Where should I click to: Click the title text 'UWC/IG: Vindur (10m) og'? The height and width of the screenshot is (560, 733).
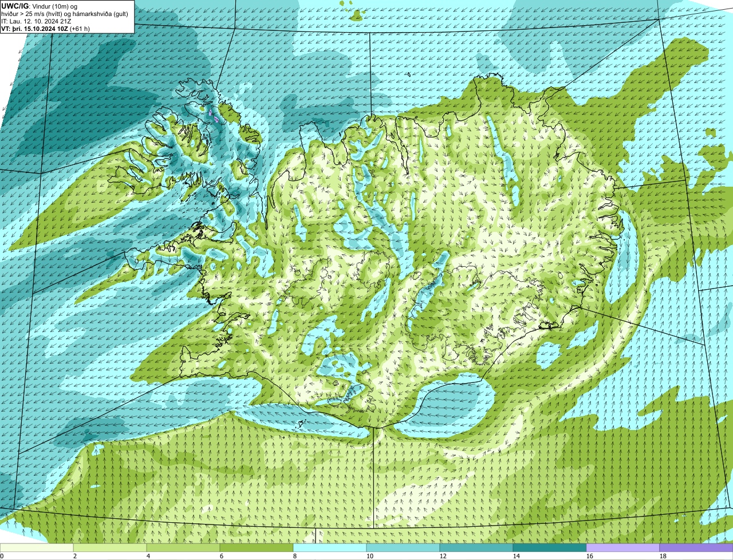39,6
